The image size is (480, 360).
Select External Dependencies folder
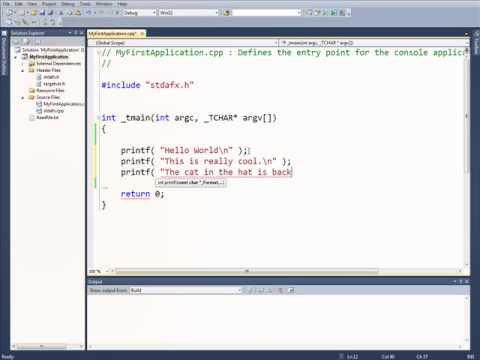click(x=55, y=63)
